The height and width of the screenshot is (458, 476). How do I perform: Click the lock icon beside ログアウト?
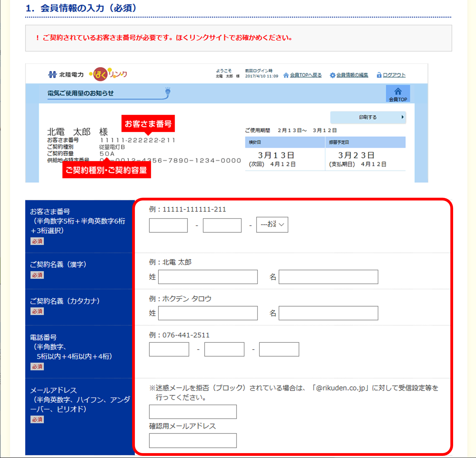coord(379,75)
